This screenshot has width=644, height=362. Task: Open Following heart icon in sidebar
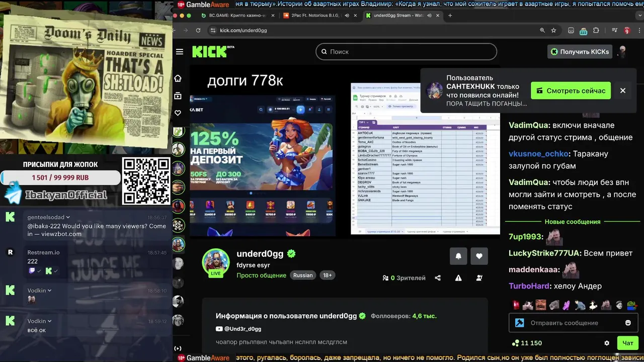pos(178,113)
